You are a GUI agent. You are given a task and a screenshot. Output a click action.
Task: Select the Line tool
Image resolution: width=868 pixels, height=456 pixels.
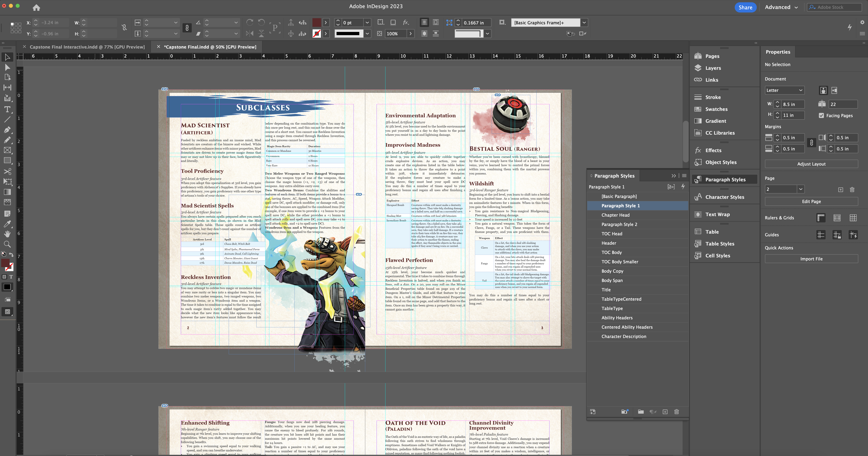pos(7,119)
